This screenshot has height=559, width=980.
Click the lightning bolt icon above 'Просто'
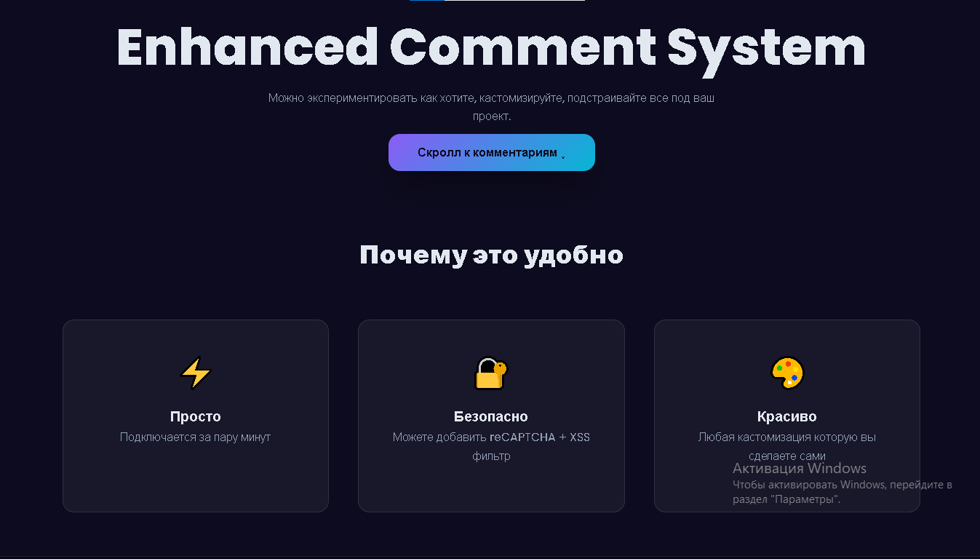pyautogui.click(x=196, y=373)
